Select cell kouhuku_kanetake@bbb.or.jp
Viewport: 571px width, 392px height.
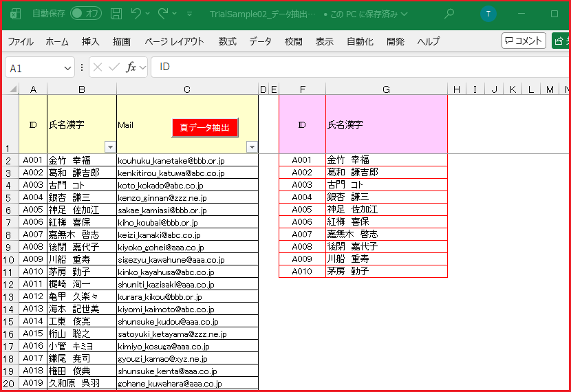(x=188, y=160)
